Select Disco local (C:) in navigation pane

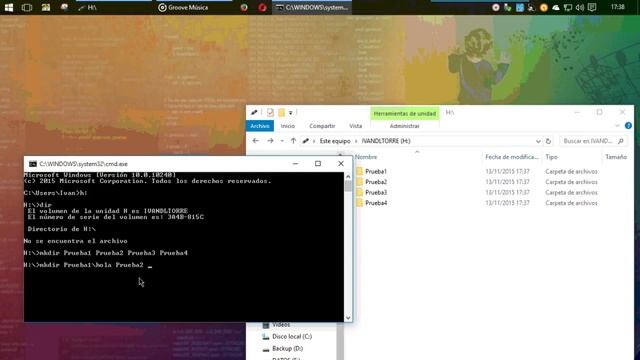[x=292, y=337]
